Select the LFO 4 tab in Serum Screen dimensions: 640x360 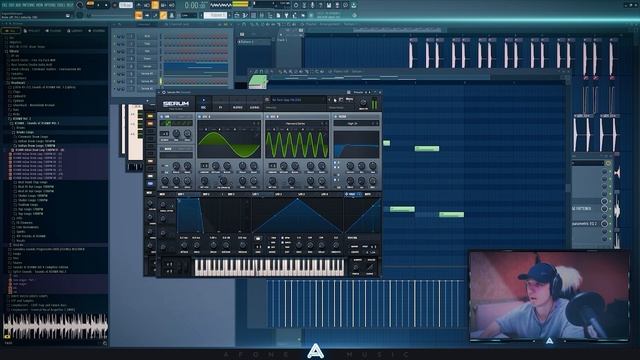click(x=324, y=194)
